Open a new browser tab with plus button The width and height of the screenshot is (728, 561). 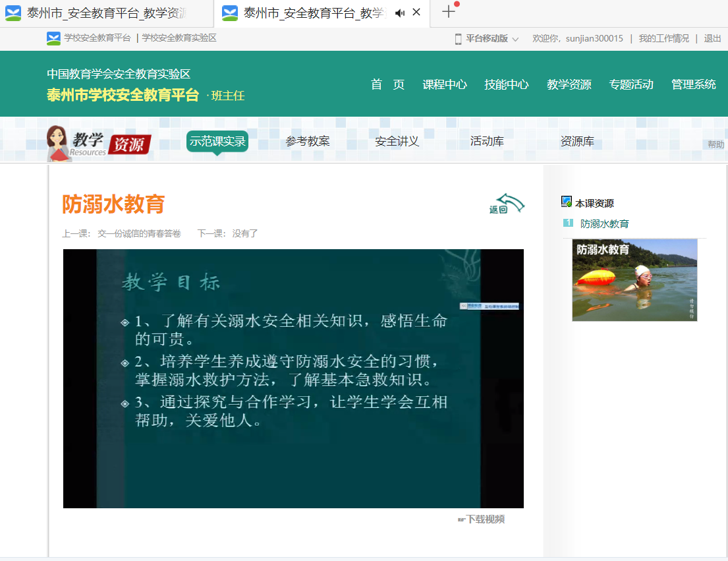449,12
